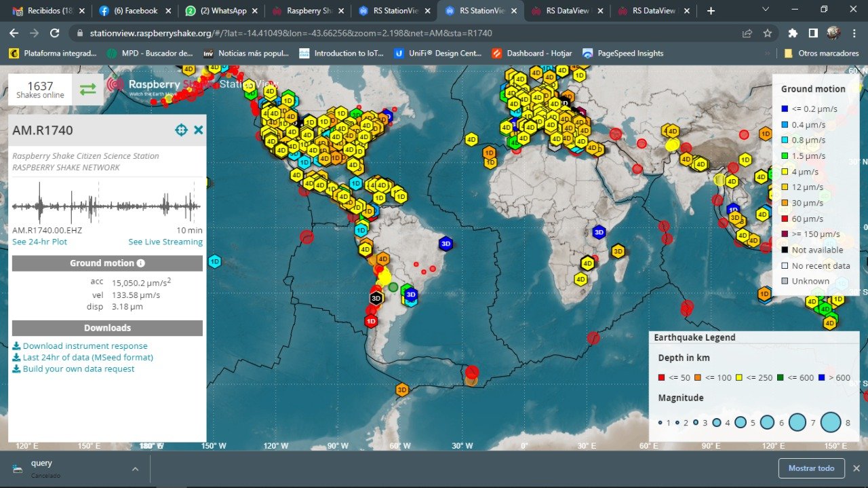The image size is (868, 488).
Task: Download instrument response file
Action: pos(79,346)
